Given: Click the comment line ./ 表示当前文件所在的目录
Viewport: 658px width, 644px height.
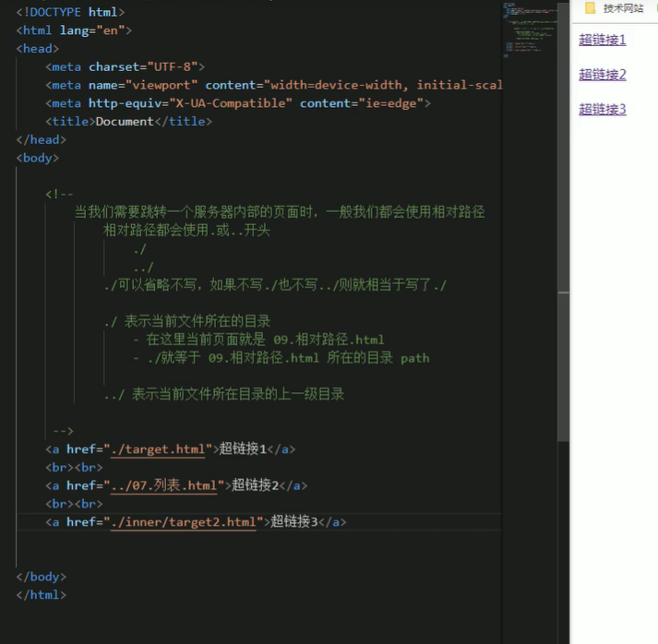Looking at the screenshot, I should pos(187,321).
